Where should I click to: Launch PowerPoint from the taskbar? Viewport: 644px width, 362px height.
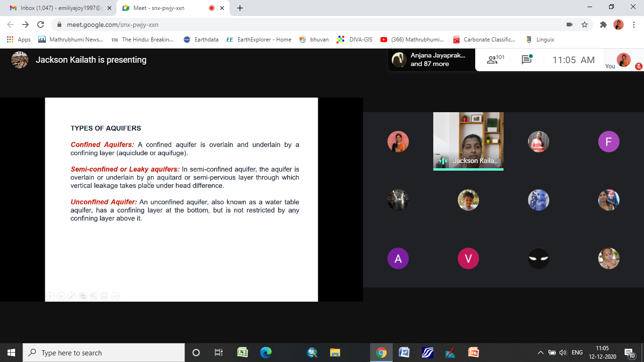pyautogui.click(x=473, y=353)
